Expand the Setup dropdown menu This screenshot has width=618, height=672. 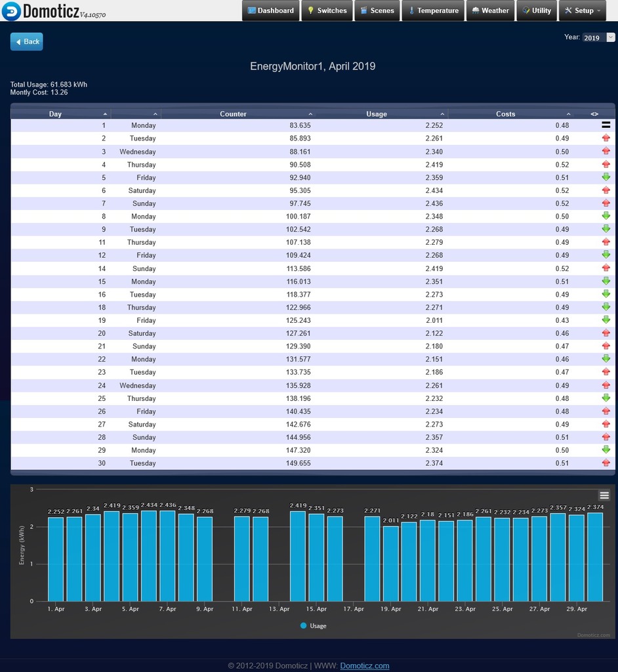(583, 10)
